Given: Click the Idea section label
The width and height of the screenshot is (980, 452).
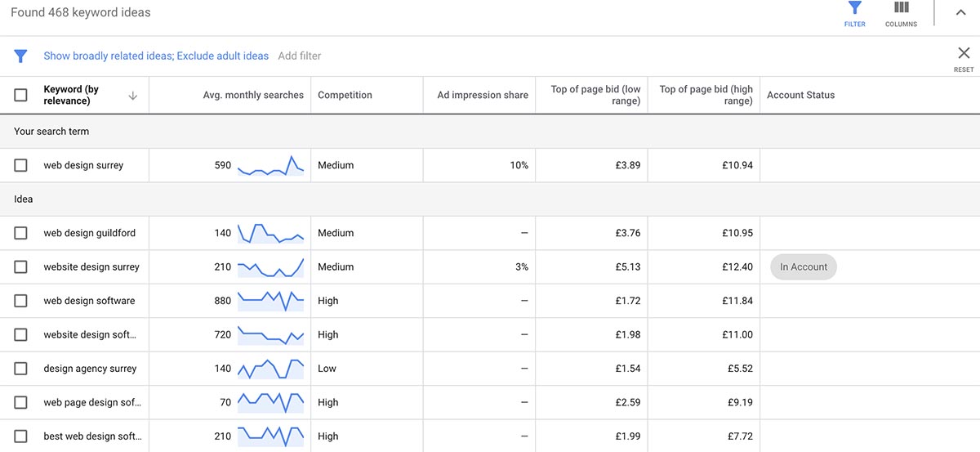Looking at the screenshot, I should 23,199.
